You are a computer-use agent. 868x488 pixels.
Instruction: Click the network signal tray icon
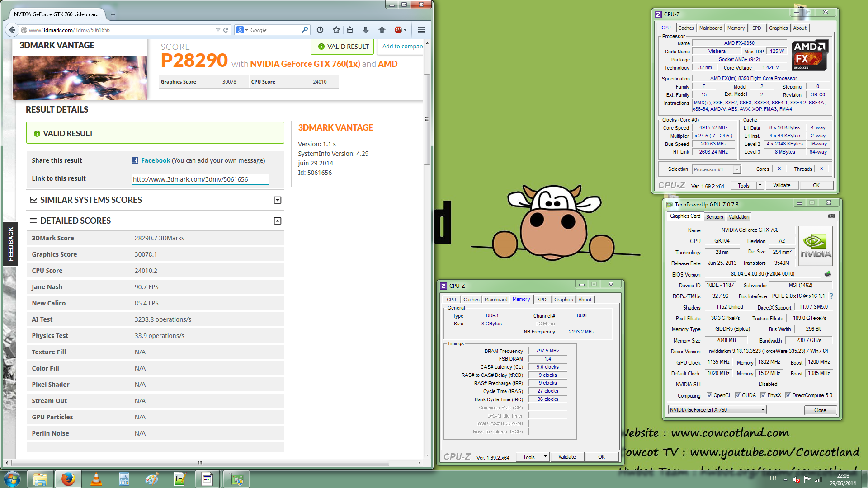coord(818,479)
